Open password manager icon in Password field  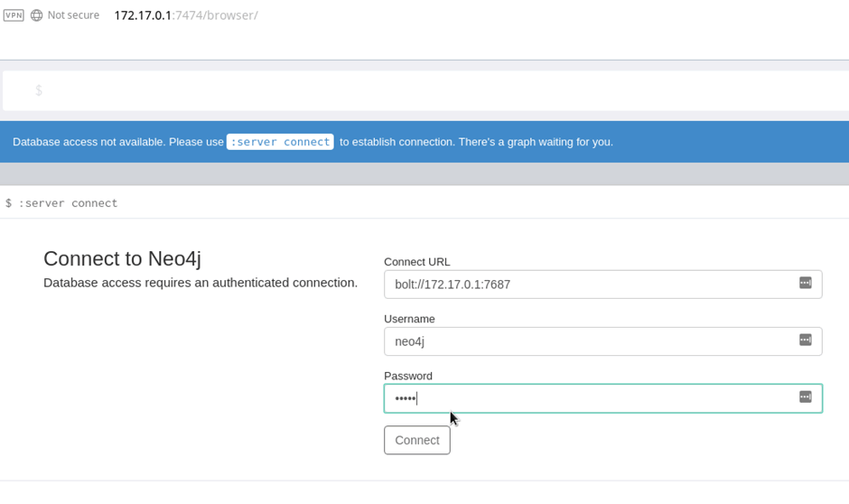[805, 397]
